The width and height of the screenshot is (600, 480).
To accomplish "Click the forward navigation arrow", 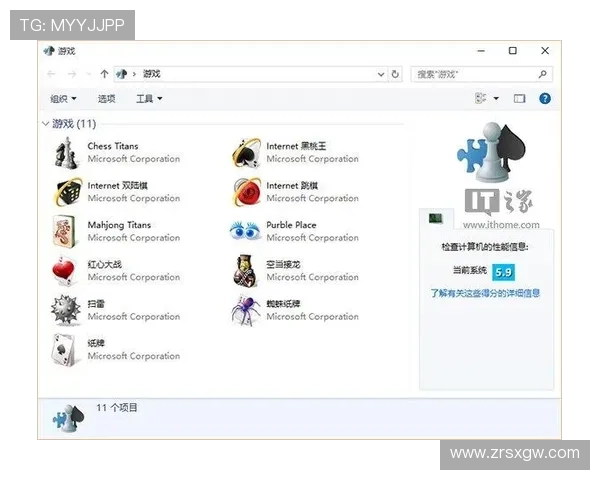I will click(x=72, y=74).
